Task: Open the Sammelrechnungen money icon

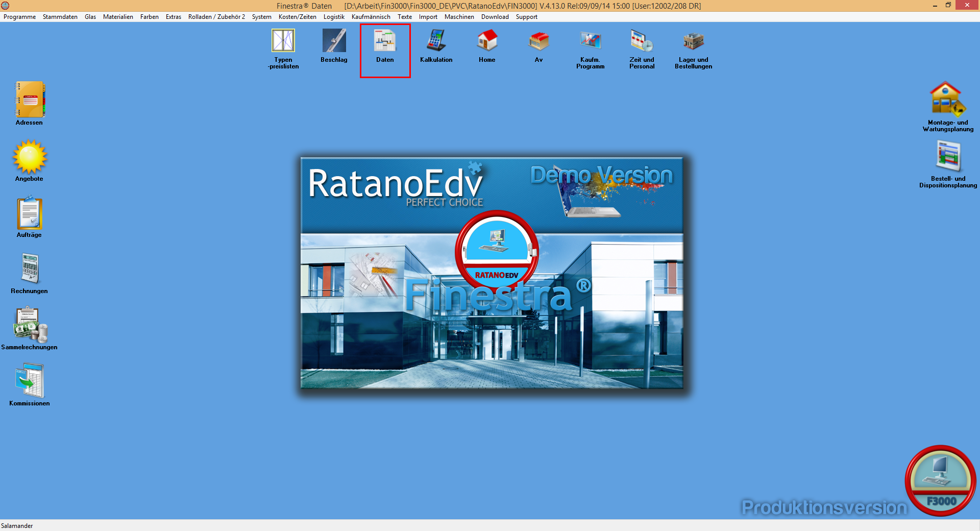Action: [x=30, y=325]
